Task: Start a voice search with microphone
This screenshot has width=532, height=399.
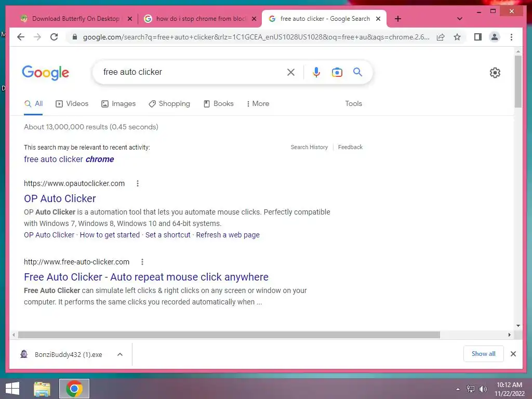Action: (316, 72)
